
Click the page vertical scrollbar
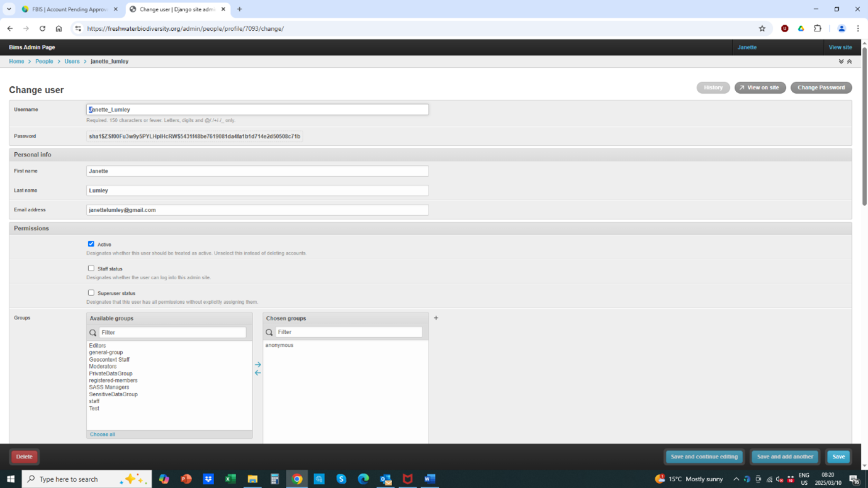[x=865, y=126]
